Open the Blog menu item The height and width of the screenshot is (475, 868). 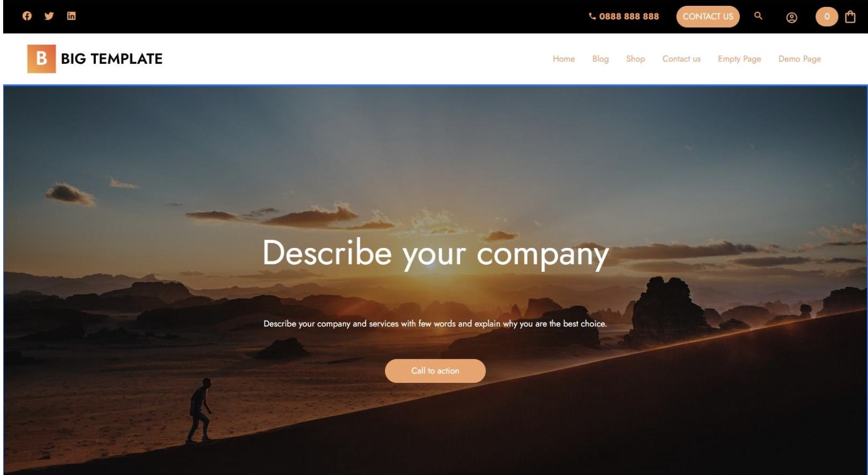tap(600, 59)
